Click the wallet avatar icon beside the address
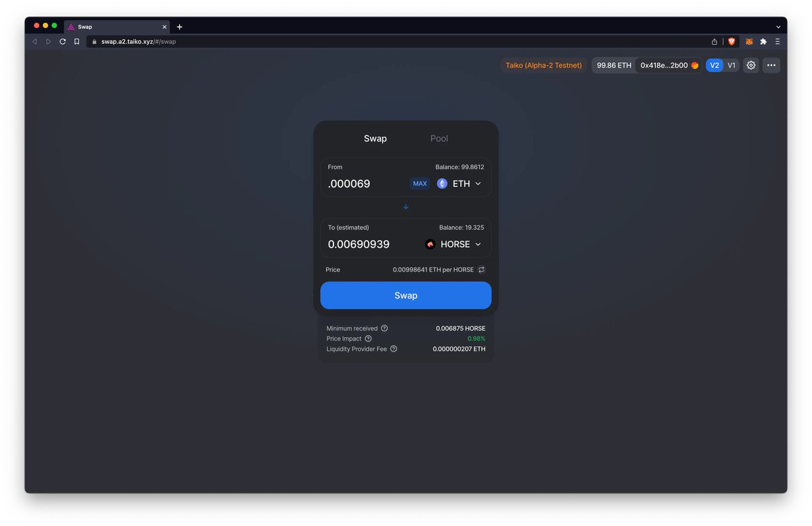 [x=695, y=65]
